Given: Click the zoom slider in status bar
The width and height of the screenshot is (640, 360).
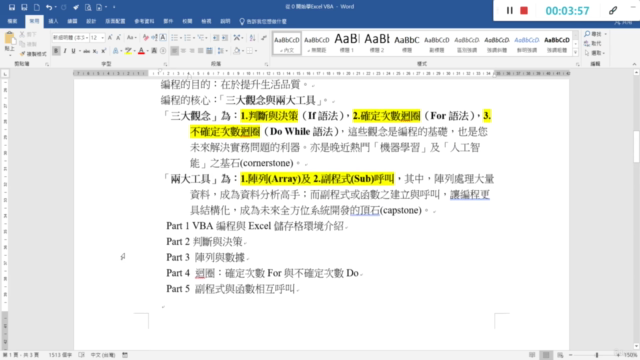Looking at the screenshot, I should tap(596, 355).
